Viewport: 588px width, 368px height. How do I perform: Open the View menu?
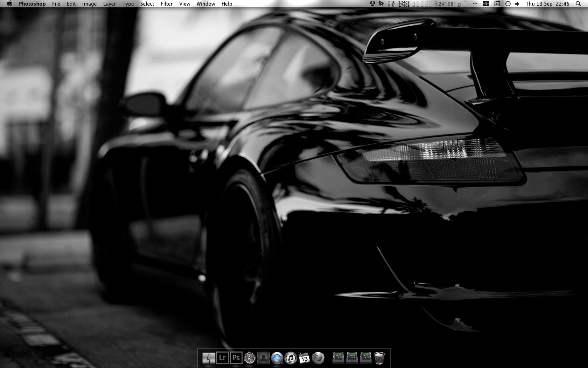click(x=184, y=4)
